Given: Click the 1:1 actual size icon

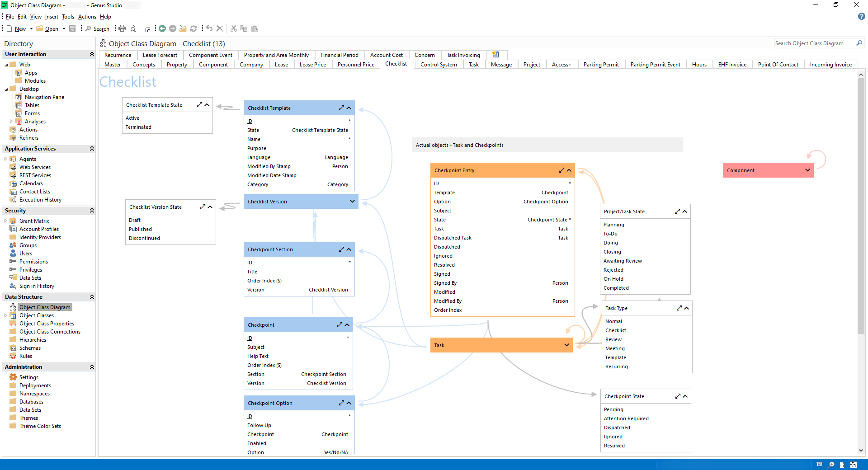Looking at the screenshot, I should tap(842, 465).
